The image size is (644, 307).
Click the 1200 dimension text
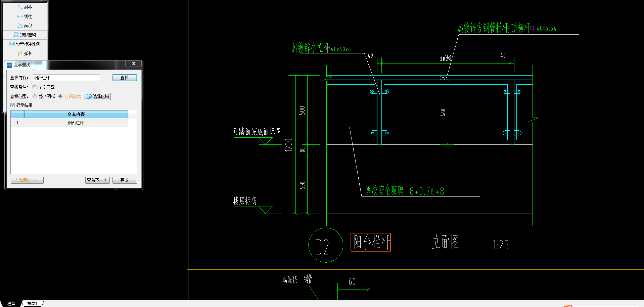(x=289, y=145)
